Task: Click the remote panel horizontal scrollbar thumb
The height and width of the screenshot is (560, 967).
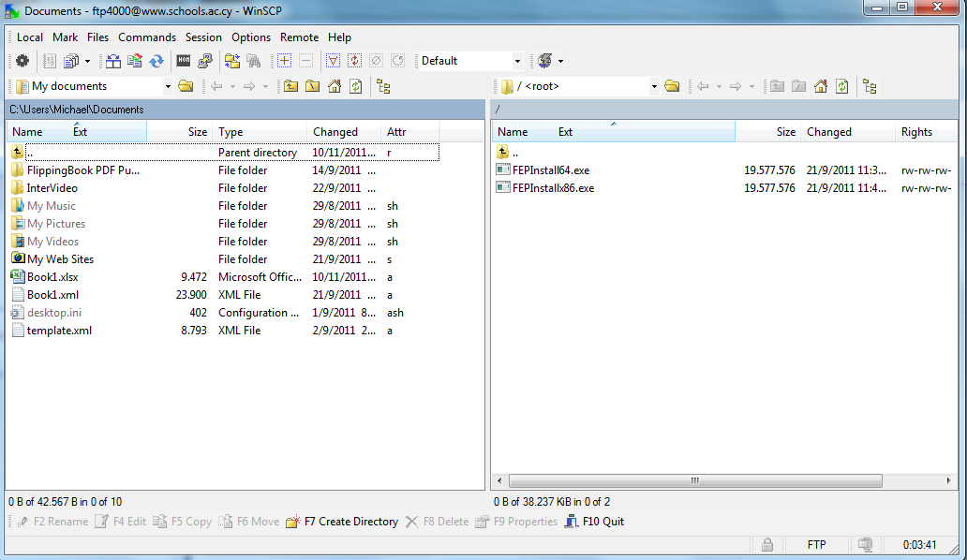Action: 695,480
